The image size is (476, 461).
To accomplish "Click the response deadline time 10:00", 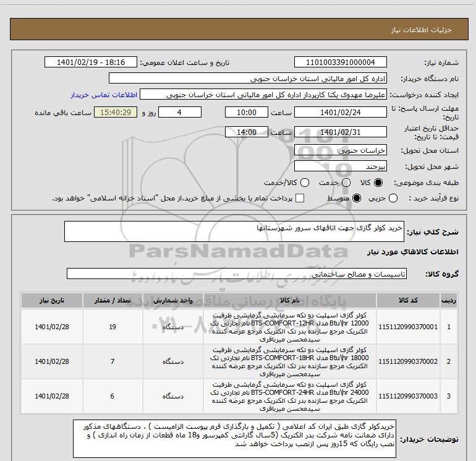I will [247, 112].
